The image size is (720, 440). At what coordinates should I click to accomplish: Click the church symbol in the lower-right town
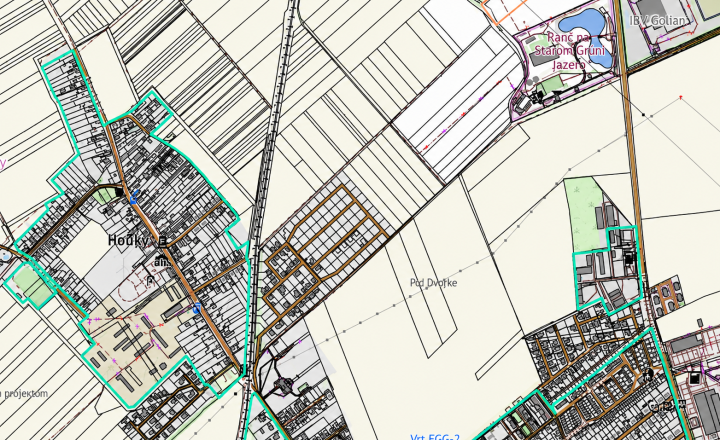pos(648,374)
